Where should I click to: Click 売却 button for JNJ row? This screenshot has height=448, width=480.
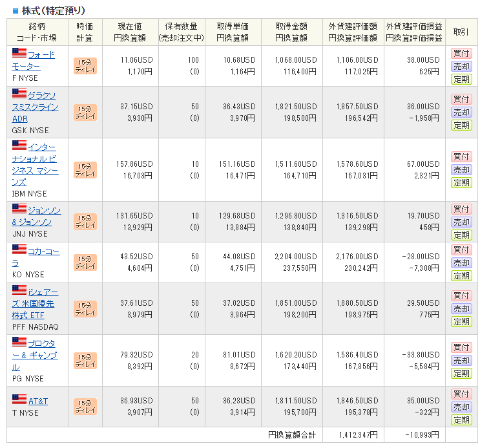coord(461,222)
